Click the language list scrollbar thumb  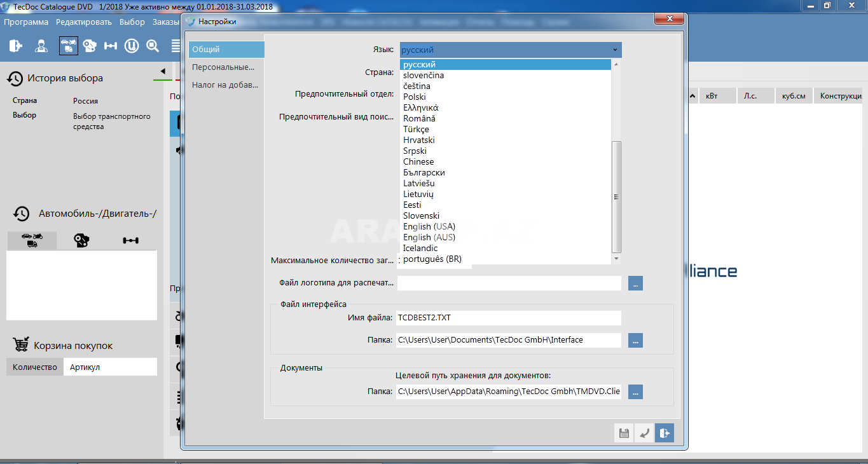point(616,197)
